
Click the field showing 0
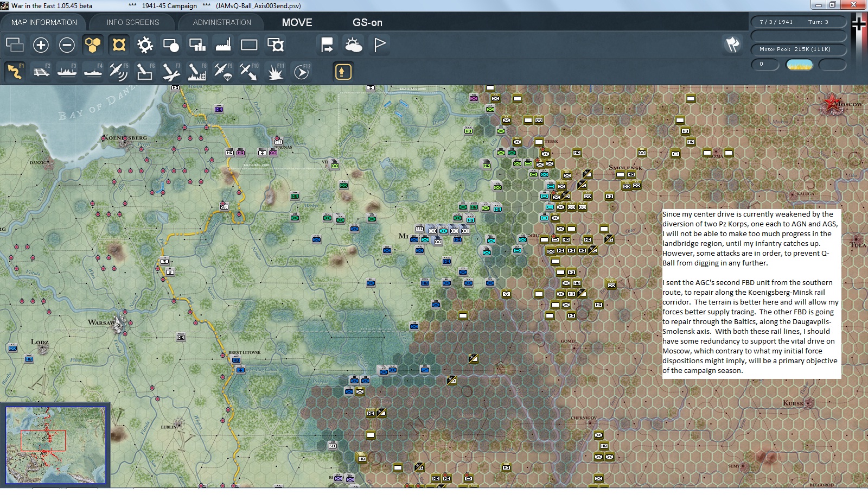pyautogui.click(x=765, y=65)
